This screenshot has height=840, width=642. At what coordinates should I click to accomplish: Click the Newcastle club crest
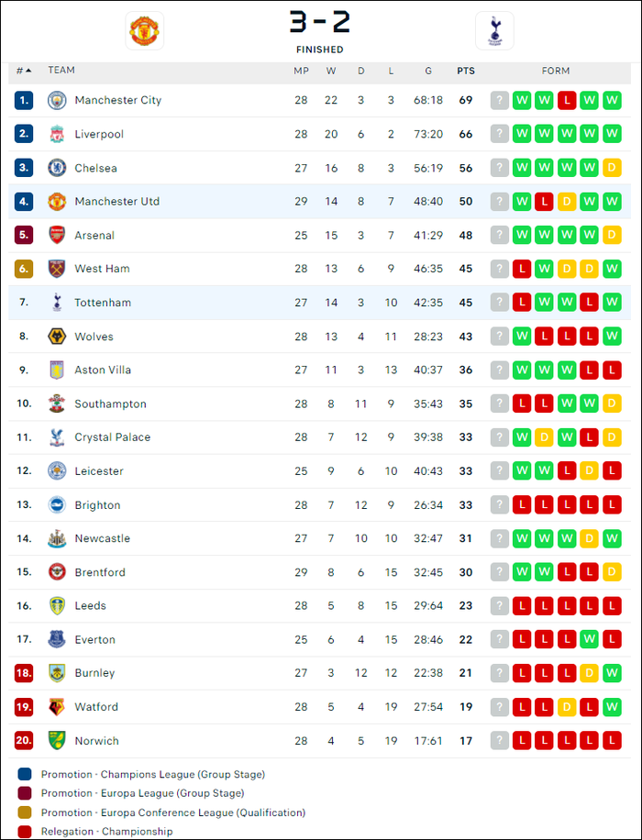click(57, 538)
